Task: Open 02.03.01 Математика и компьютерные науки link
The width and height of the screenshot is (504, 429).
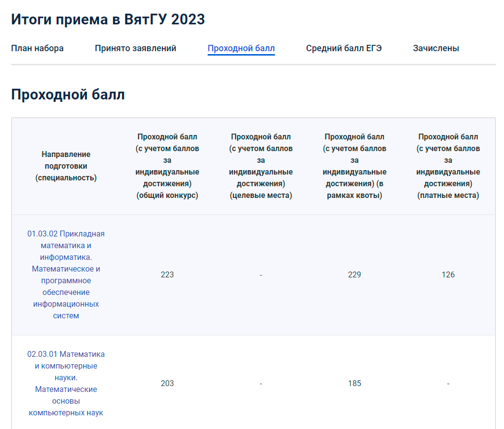Action: [x=66, y=383]
